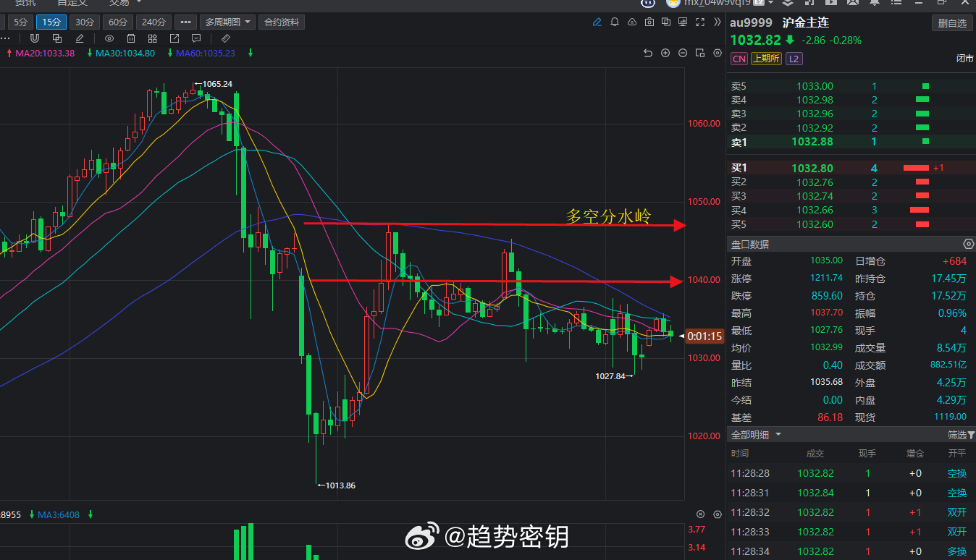Enter fullscreen chart mode icon
This screenshot has width=976, height=560.
click(x=699, y=22)
